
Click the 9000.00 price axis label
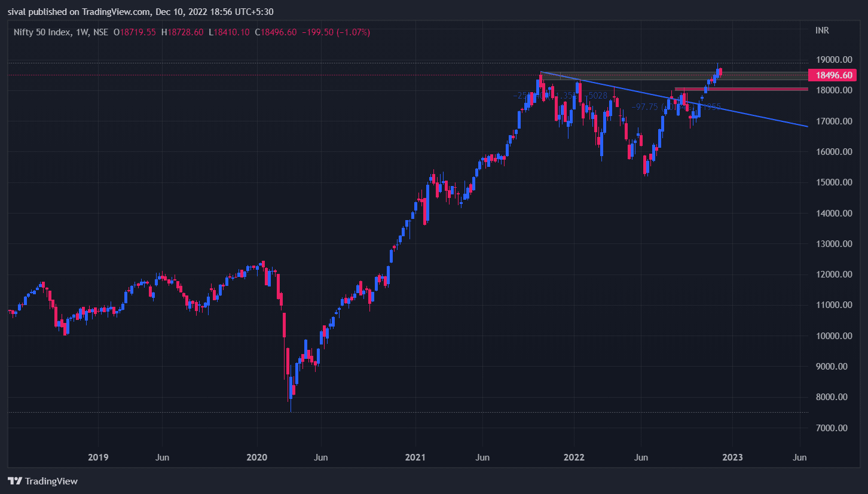pyautogui.click(x=833, y=367)
